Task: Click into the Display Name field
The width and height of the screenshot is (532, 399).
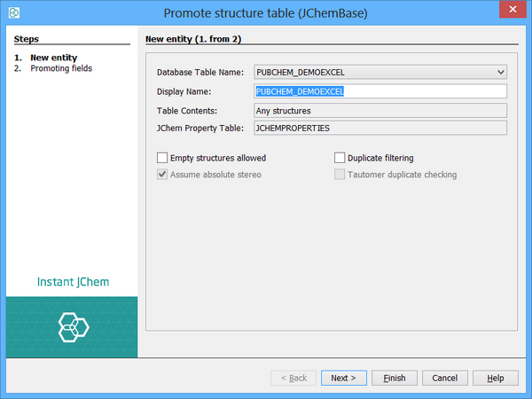Action: tap(380, 91)
